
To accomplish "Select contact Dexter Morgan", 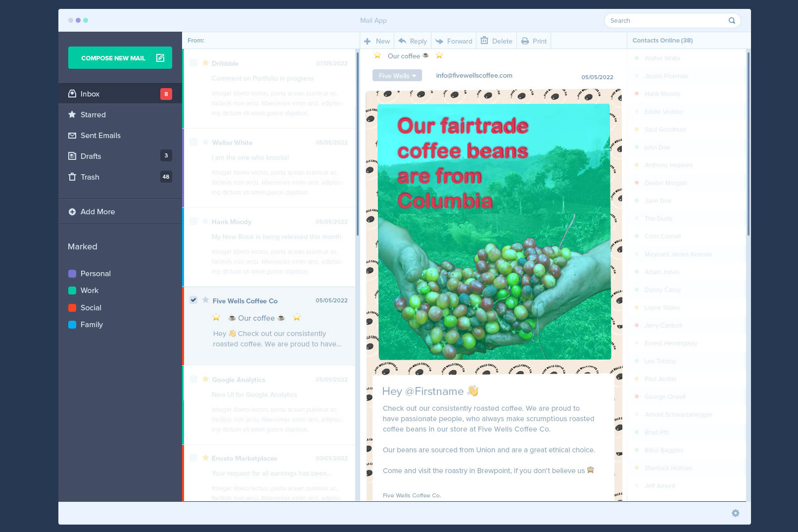I will 665,183.
